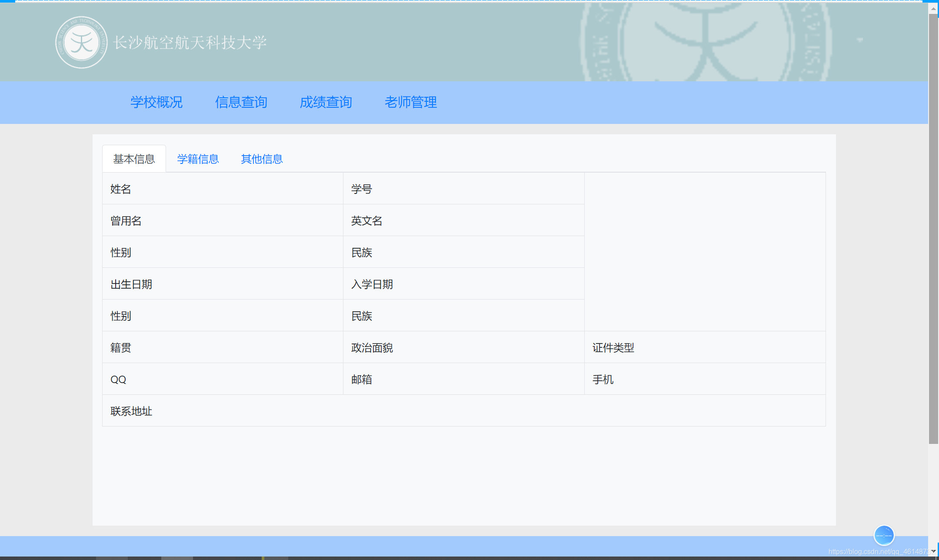Click the scrollbar up arrow

[x=933, y=9]
